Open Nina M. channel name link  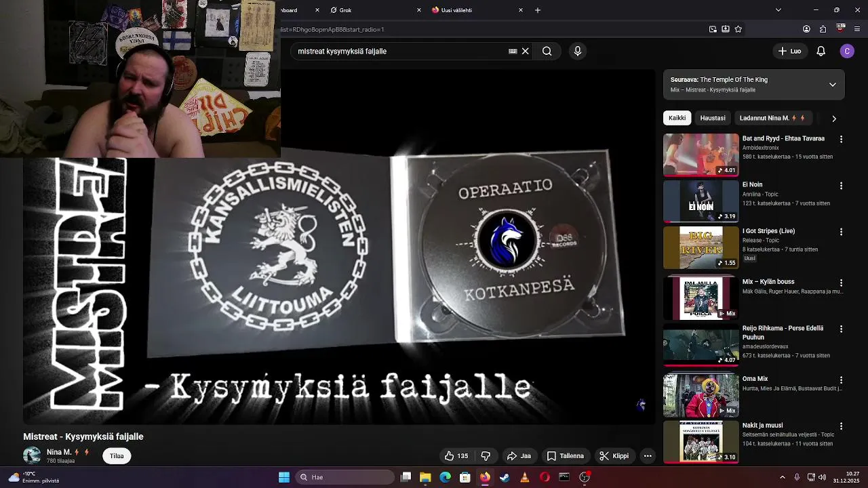click(x=59, y=452)
